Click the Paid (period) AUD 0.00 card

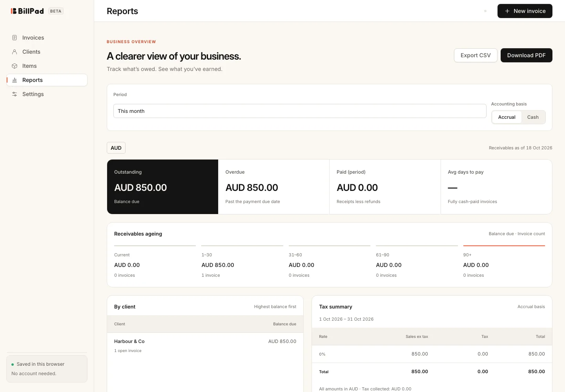(x=385, y=187)
